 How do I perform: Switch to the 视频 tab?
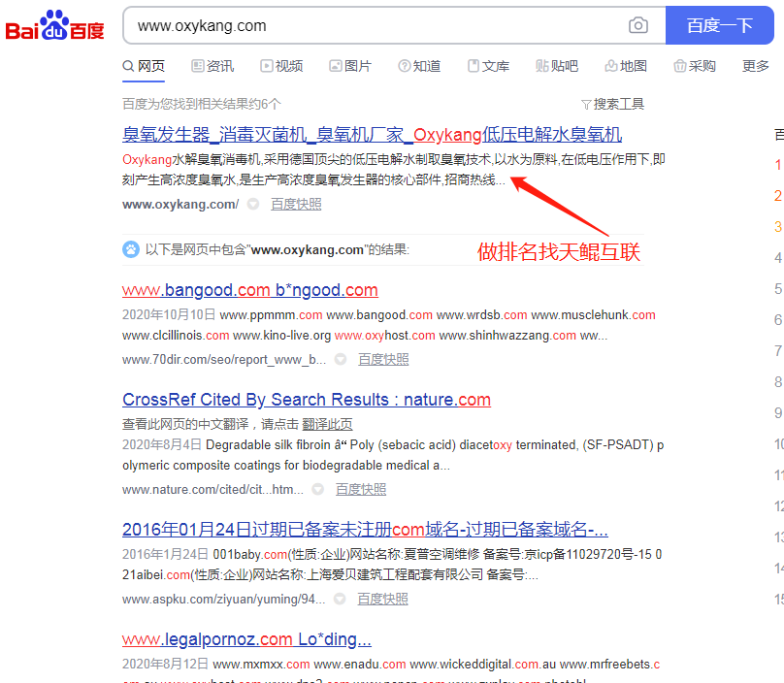pyautogui.click(x=281, y=66)
